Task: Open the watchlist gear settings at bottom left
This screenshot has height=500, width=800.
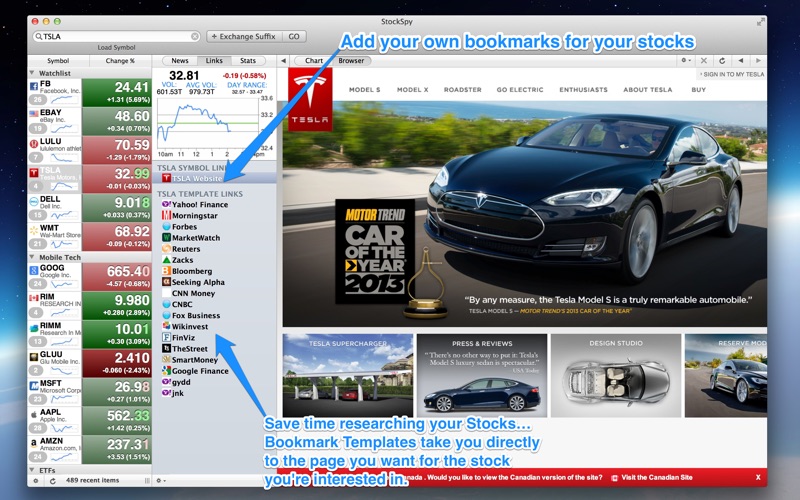Action: 36,480
